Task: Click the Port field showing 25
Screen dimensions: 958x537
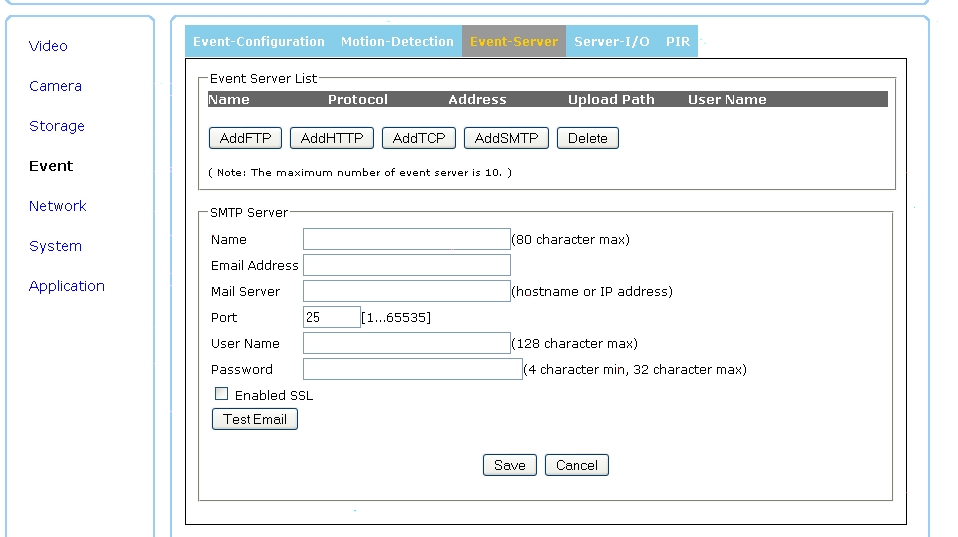Action: [x=332, y=317]
